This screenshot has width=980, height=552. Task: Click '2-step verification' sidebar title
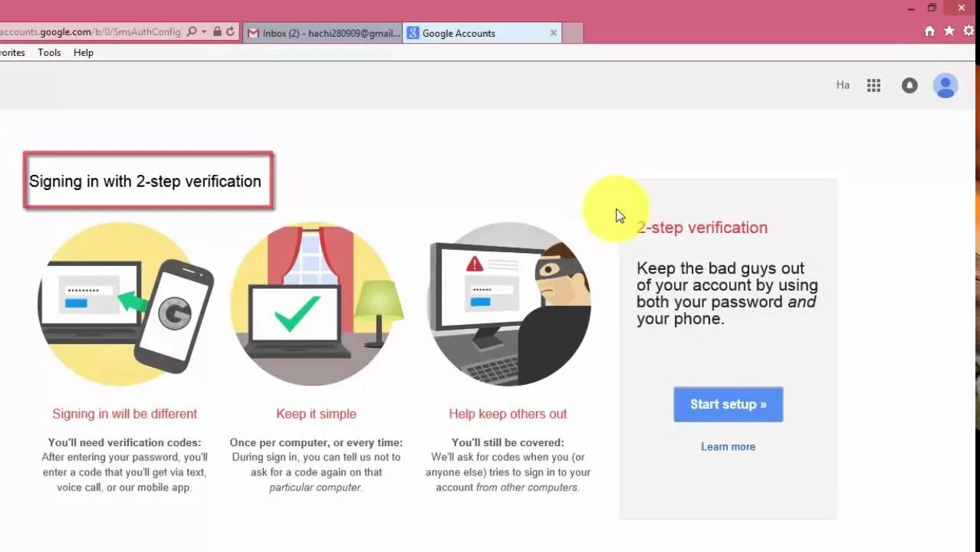tap(702, 227)
